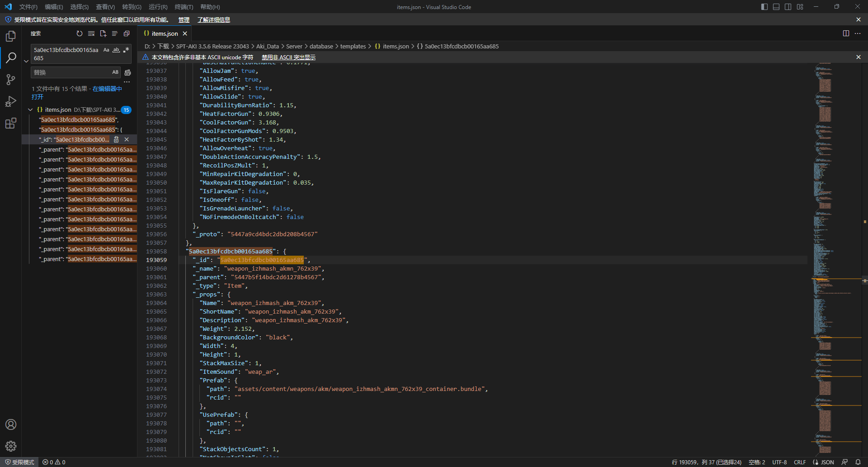This screenshot has width=868, height=467.
Task: Open the Explorer view in activity bar
Action: 11,36
